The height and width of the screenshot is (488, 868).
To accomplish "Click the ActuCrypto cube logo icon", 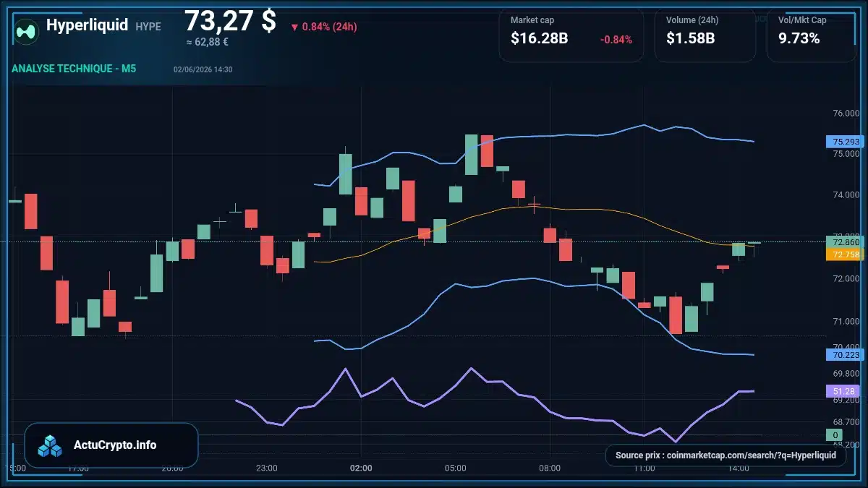I will [x=50, y=445].
